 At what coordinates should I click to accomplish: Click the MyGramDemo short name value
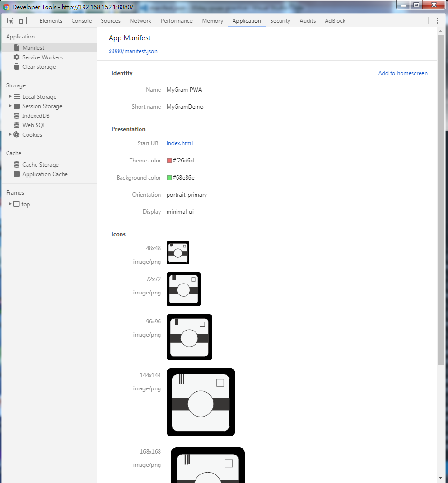tap(185, 107)
